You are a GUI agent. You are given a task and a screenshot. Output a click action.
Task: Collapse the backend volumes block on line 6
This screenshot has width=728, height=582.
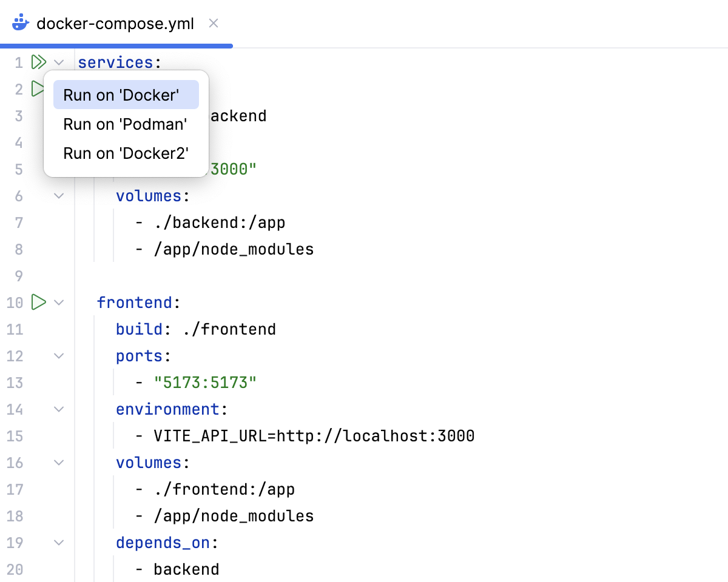[x=59, y=196]
